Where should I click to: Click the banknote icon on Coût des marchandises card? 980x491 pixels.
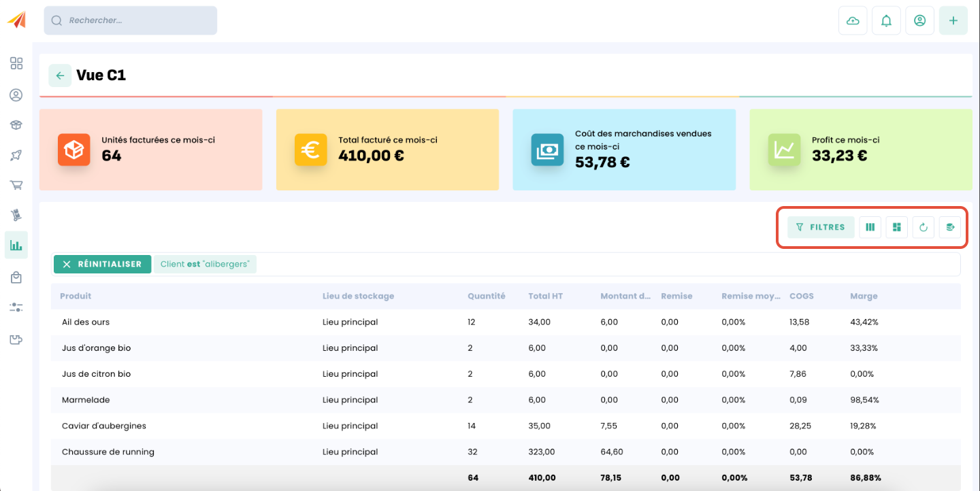pos(548,150)
